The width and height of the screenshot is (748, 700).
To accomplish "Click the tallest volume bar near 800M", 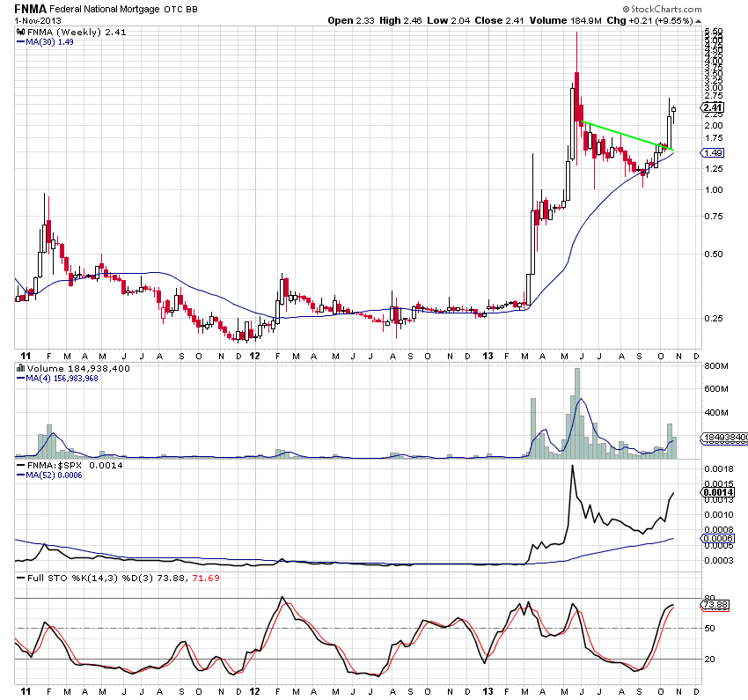I will (x=577, y=413).
